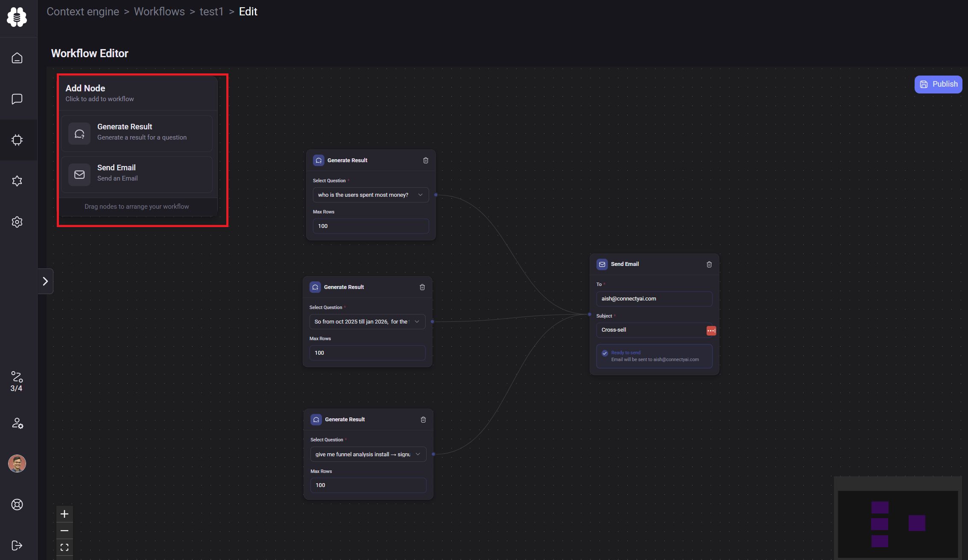The width and height of the screenshot is (968, 560).
Task: Expand the collapsed side panel arrow
Action: pos(45,281)
